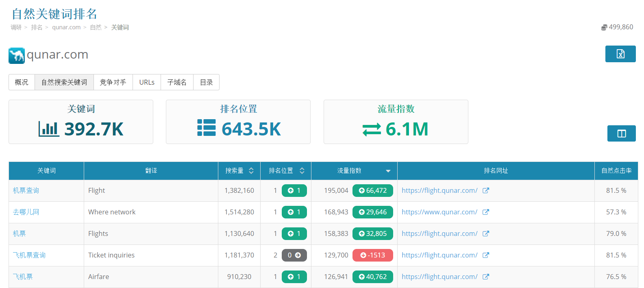Click the 6.1M traffic index value
Image resolution: width=644 pixels, height=288 pixels.
[407, 129]
